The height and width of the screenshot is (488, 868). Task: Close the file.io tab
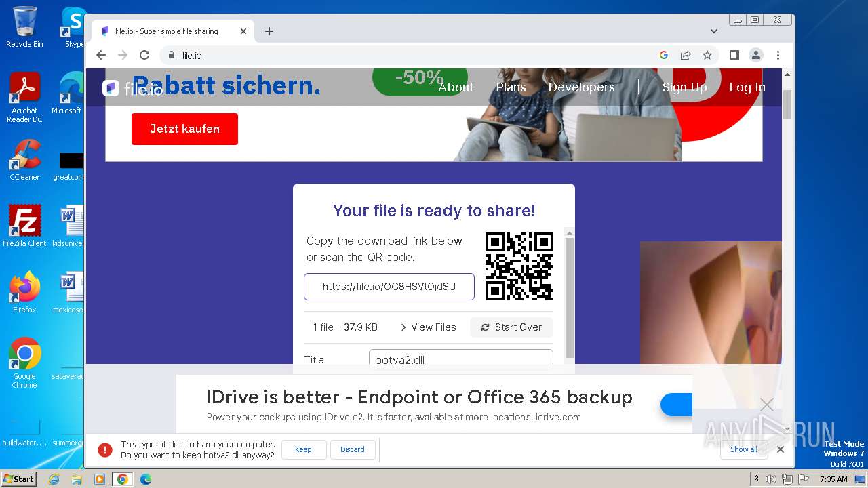pos(243,31)
